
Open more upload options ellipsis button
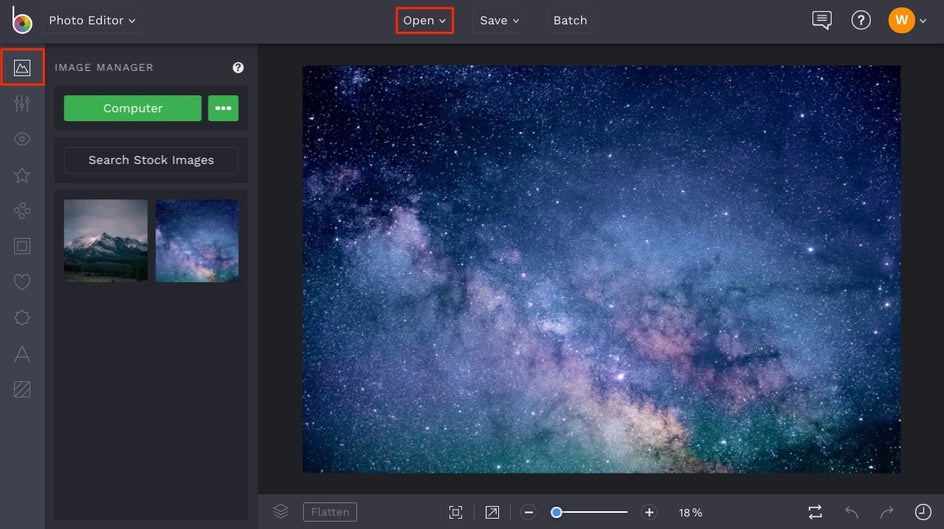pos(223,108)
